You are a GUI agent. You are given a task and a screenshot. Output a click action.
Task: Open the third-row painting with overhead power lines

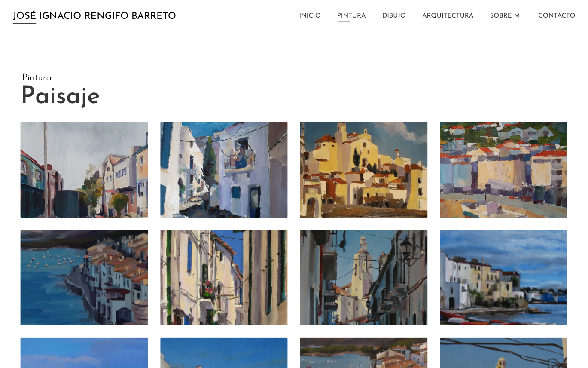click(503, 353)
